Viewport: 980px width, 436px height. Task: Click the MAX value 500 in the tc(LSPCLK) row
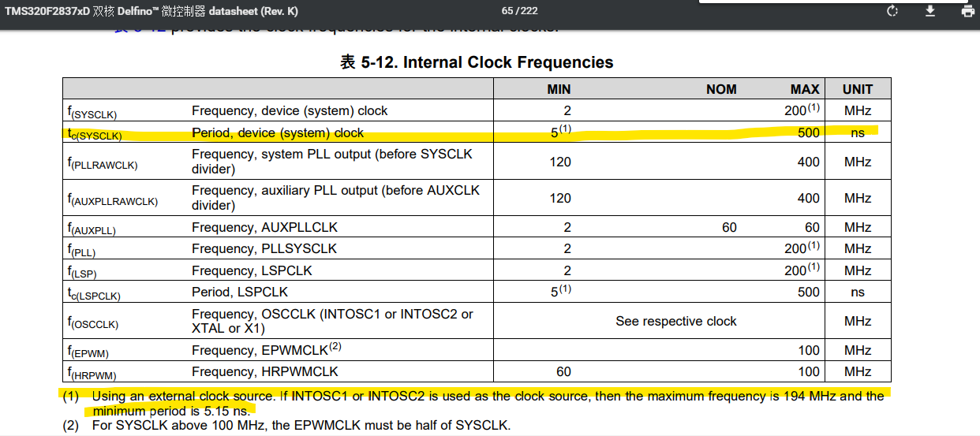pos(809,292)
